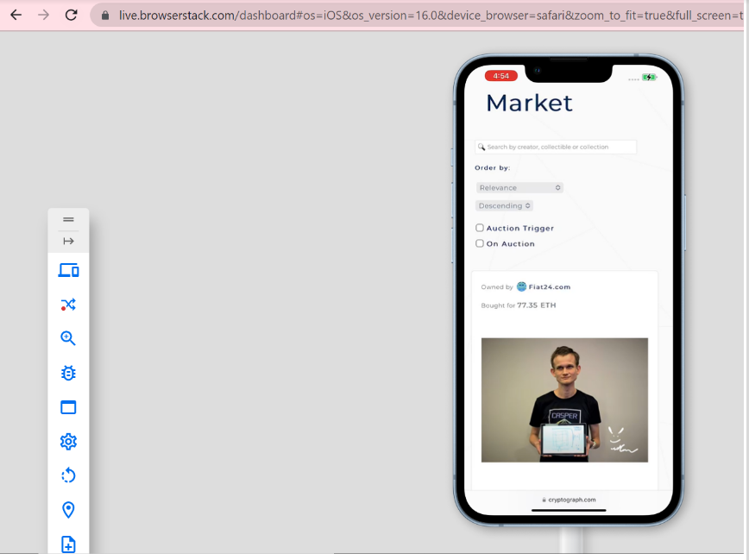The height and width of the screenshot is (560, 749).
Task: Reload the page with the refresh button
Action: pos(72,15)
